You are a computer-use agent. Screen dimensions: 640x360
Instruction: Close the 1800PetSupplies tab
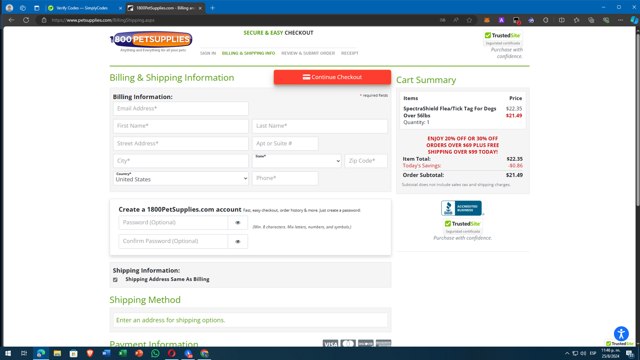click(200, 8)
